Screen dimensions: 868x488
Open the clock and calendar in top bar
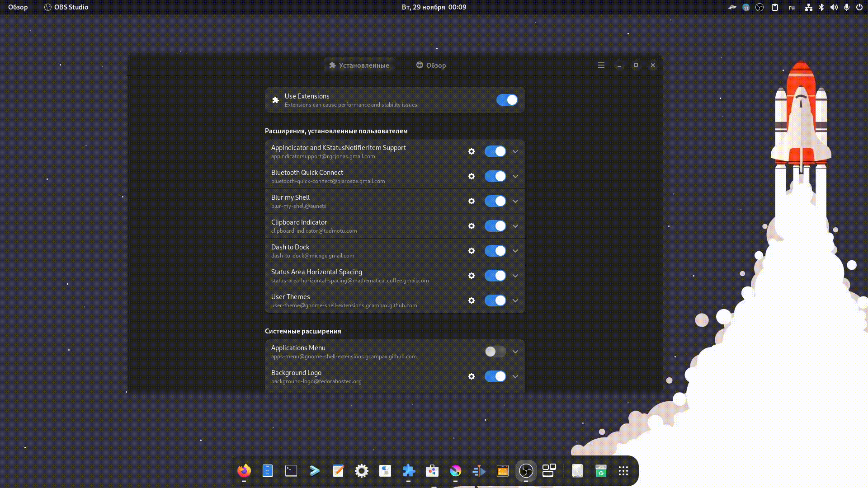point(434,7)
